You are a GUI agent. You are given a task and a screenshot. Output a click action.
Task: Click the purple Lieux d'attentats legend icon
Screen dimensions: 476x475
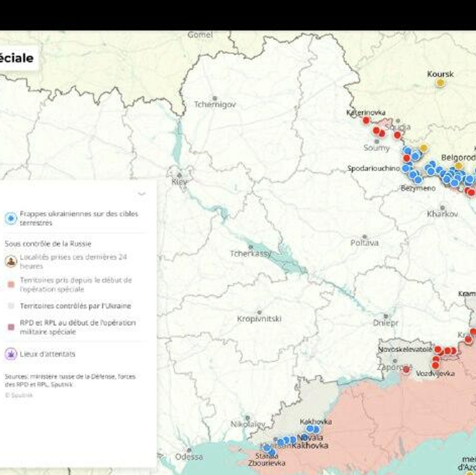11,354
